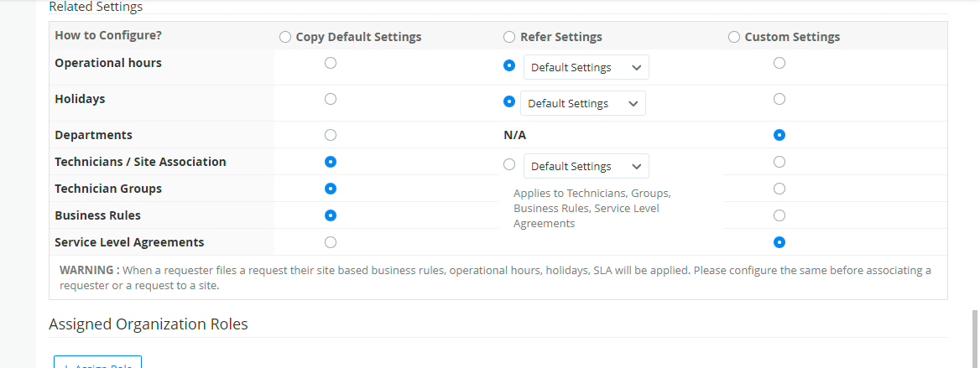This screenshot has width=980, height=368.
Task: Select refer settings for Technicians / Site Association
Action: (x=509, y=164)
